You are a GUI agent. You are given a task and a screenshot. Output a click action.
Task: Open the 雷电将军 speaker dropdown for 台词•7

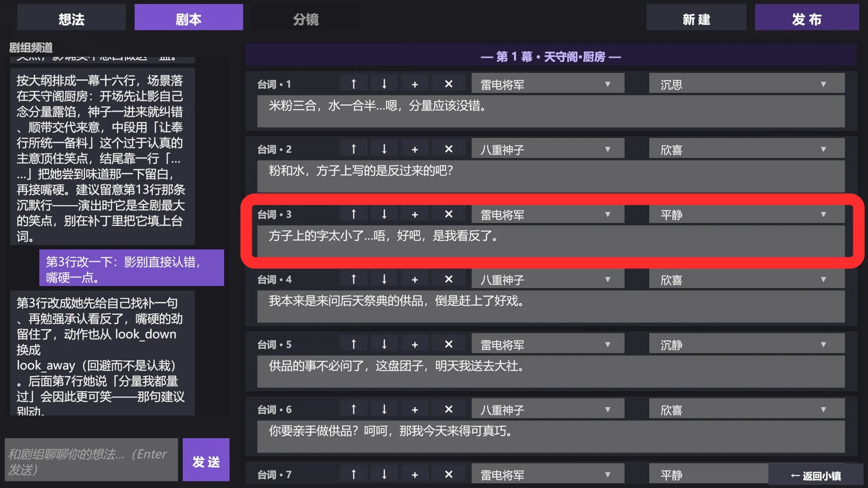pos(547,474)
